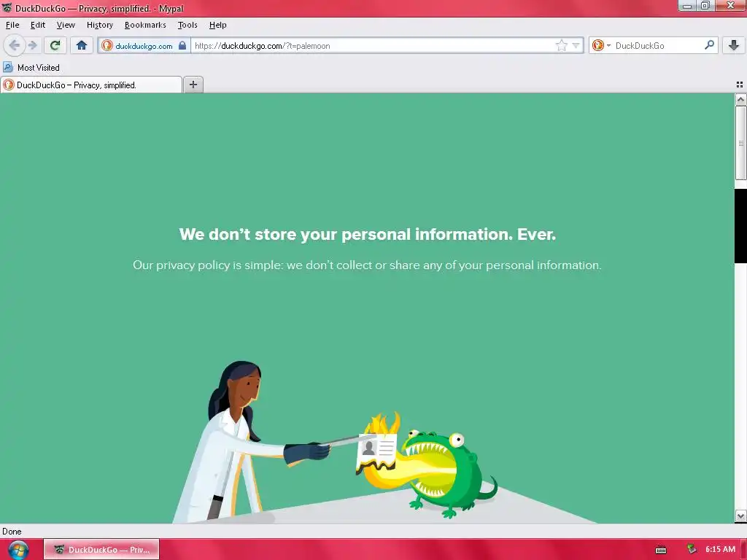Open the address bar history dropdown arrow

point(576,46)
